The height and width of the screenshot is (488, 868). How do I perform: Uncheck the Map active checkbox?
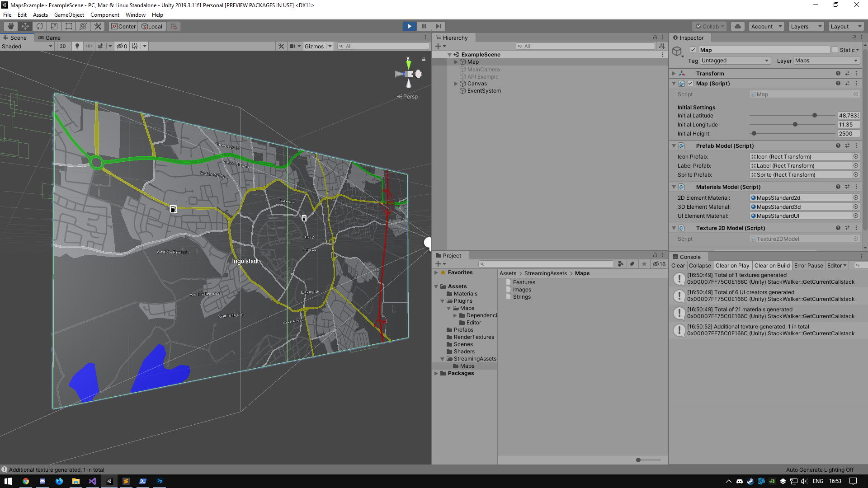click(x=693, y=50)
